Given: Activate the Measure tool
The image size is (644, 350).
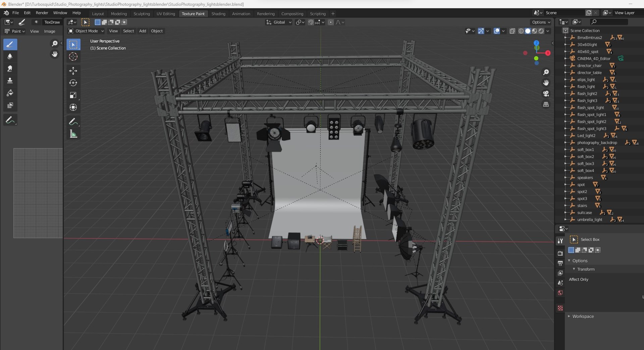Looking at the screenshot, I should point(73,134).
